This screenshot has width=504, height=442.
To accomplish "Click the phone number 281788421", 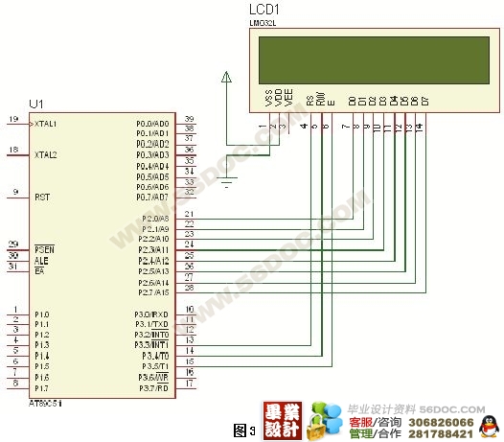I will point(441,434).
